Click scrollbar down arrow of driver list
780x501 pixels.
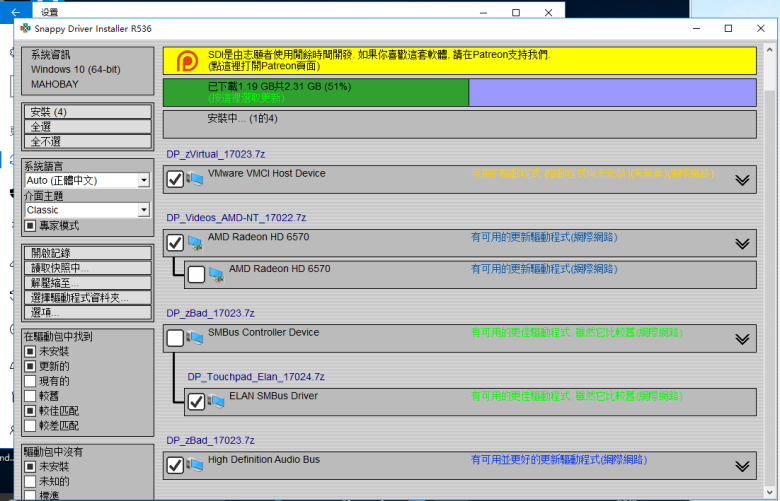pyautogui.click(x=770, y=492)
